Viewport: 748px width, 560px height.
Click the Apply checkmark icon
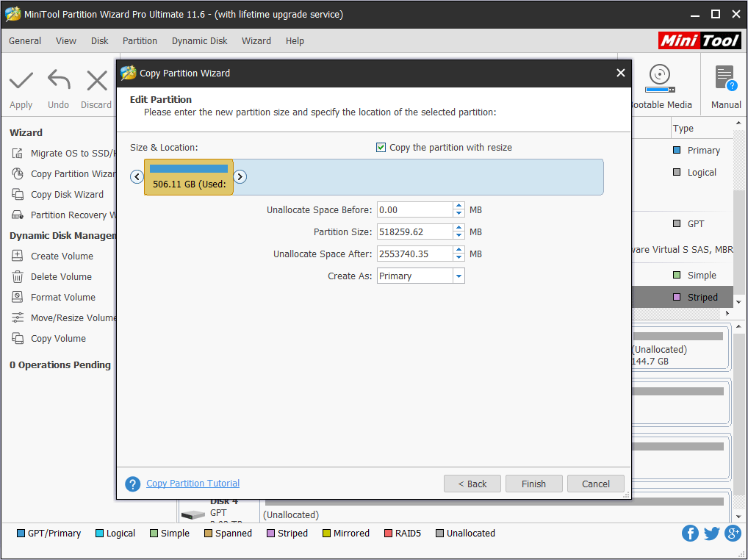click(21, 80)
